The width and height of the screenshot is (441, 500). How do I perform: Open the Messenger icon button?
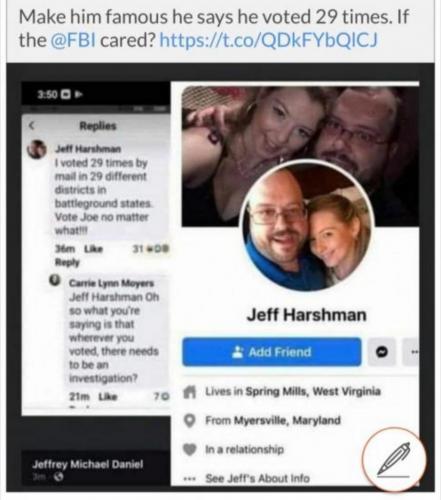pyautogui.click(x=382, y=352)
